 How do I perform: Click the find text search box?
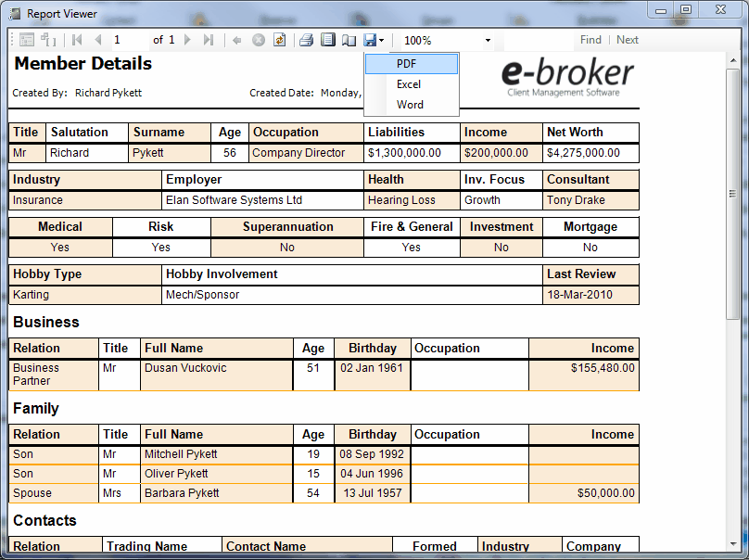539,40
